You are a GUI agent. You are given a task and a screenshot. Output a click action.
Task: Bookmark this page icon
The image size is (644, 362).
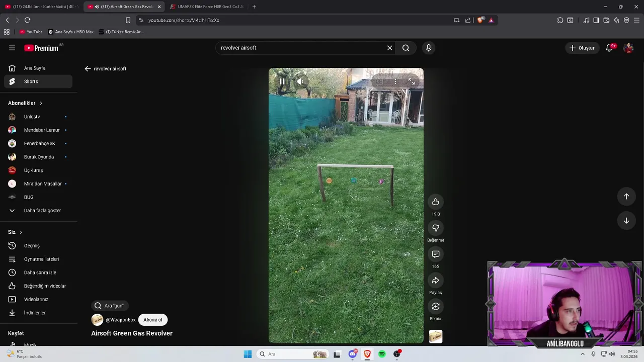[128, 20]
